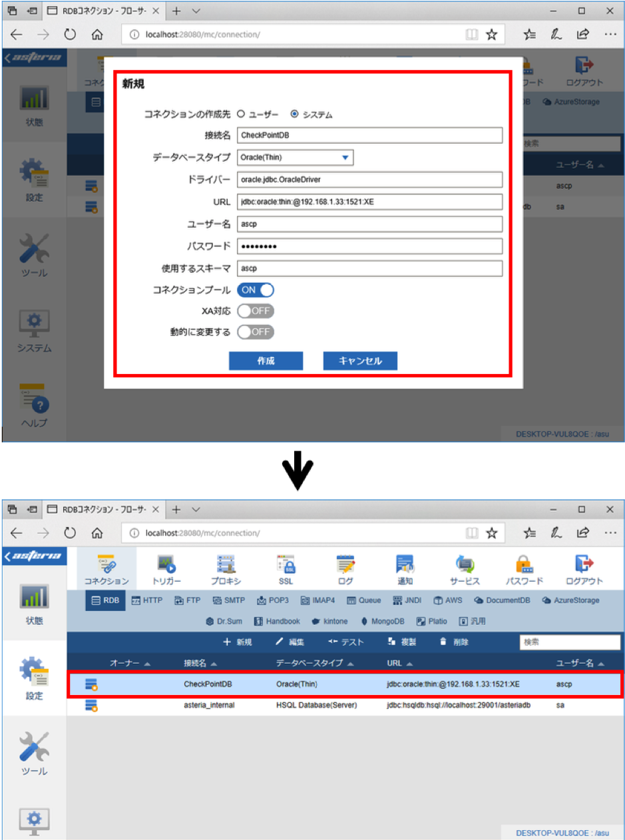Switch to the SMTP connection tab
The width and height of the screenshot is (625, 840).
point(229,600)
